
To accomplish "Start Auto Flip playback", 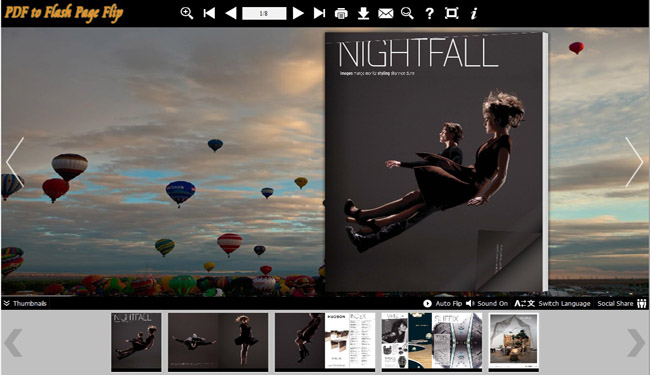I will pyautogui.click(x=442, y=303).
